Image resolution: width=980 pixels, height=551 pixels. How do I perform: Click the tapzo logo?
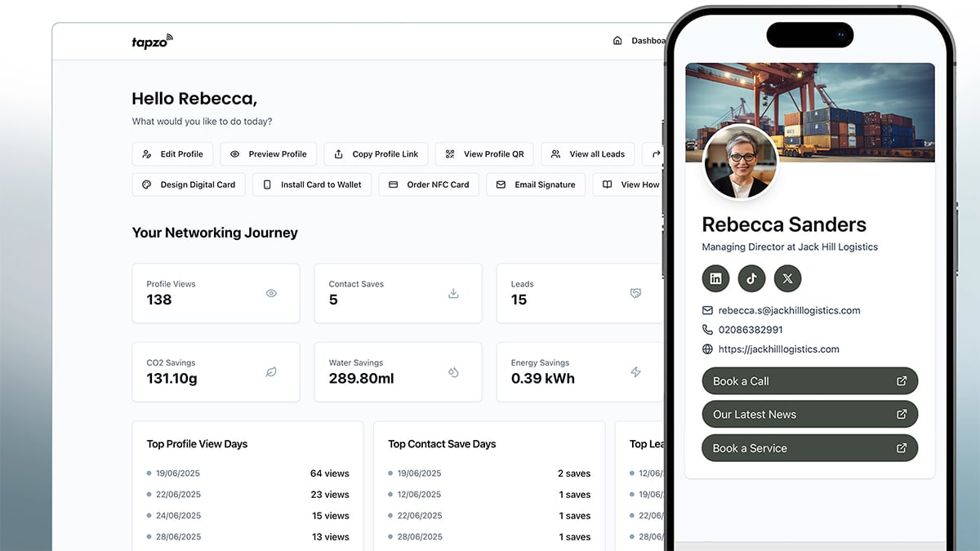pyautogui.click(x=153, y=41)
